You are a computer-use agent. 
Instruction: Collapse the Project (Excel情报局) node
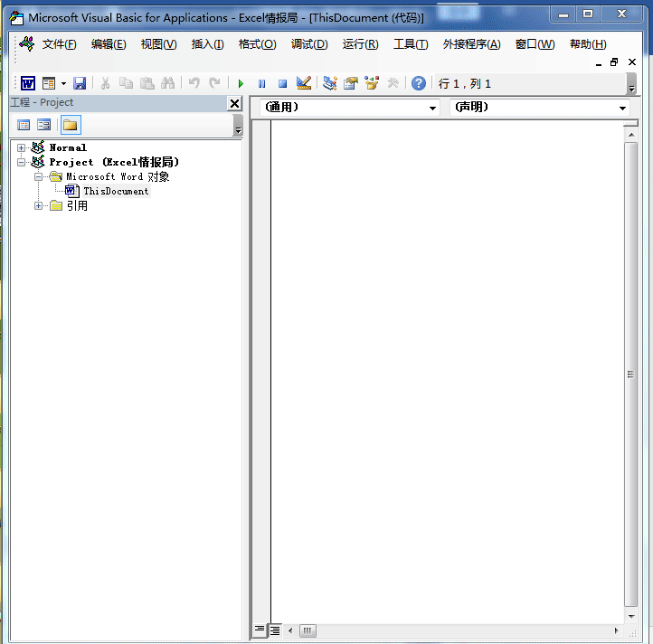coord(21,162)
